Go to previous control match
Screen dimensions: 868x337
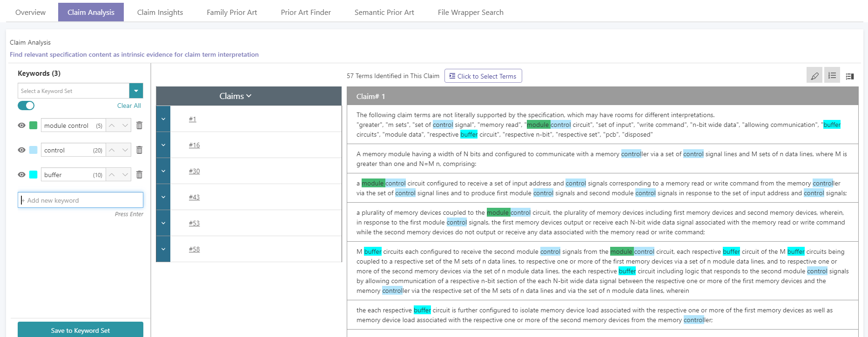click(112, 150)
